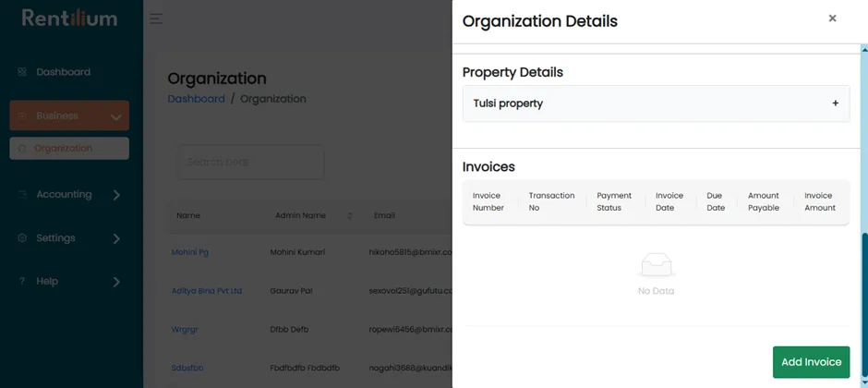Click the Settings gear icon in sidebar
The image size is (868, 388).
coord(22,238)
